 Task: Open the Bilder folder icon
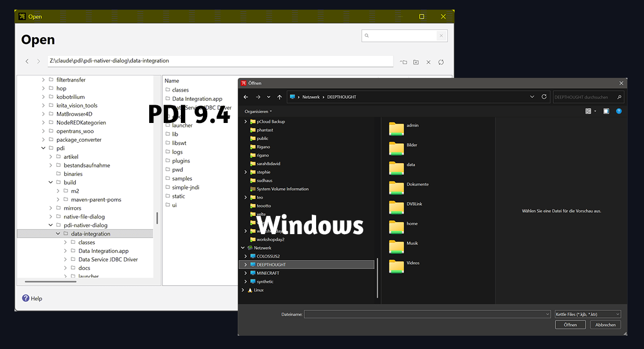[397, 148]
